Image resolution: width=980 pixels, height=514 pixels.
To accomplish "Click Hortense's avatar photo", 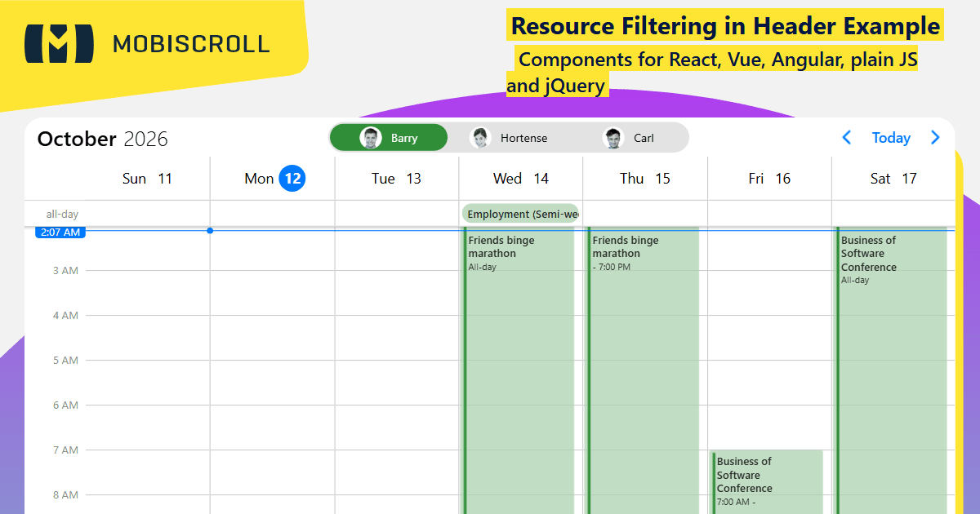I will [x=480, y=138].
